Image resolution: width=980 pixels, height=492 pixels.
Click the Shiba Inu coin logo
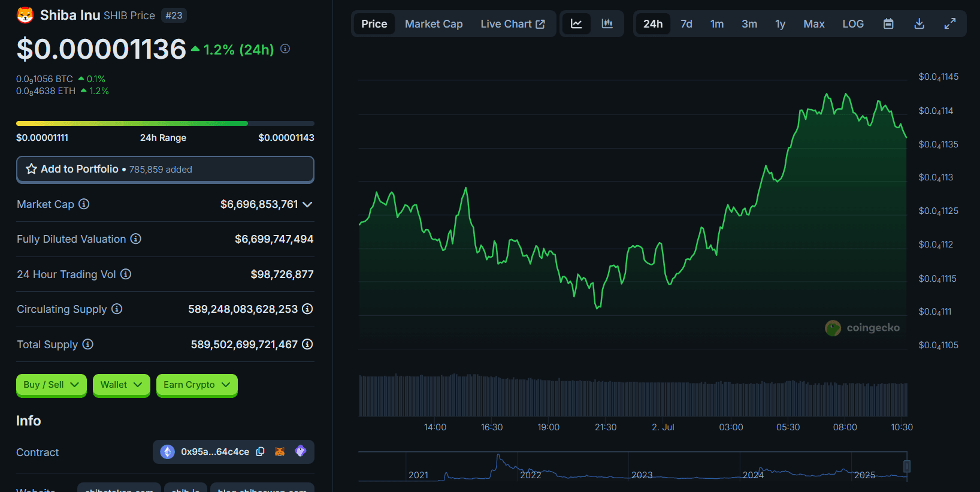pyautogui.click(x=25, y=15)
